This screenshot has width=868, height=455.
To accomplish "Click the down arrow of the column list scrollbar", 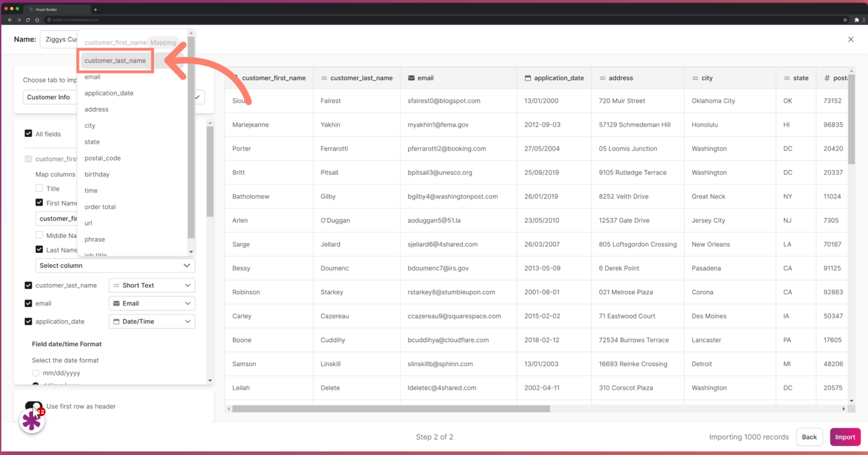I will tap(192, 252).
